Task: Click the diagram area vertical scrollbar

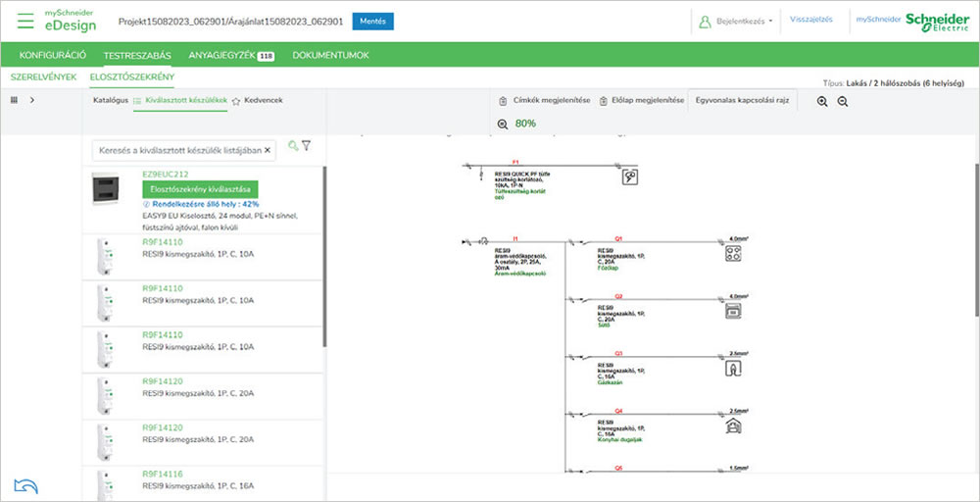Action: (976, 240)
